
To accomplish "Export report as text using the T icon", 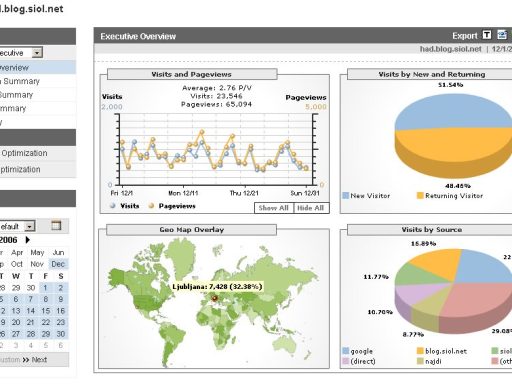I will pos(487,35).
